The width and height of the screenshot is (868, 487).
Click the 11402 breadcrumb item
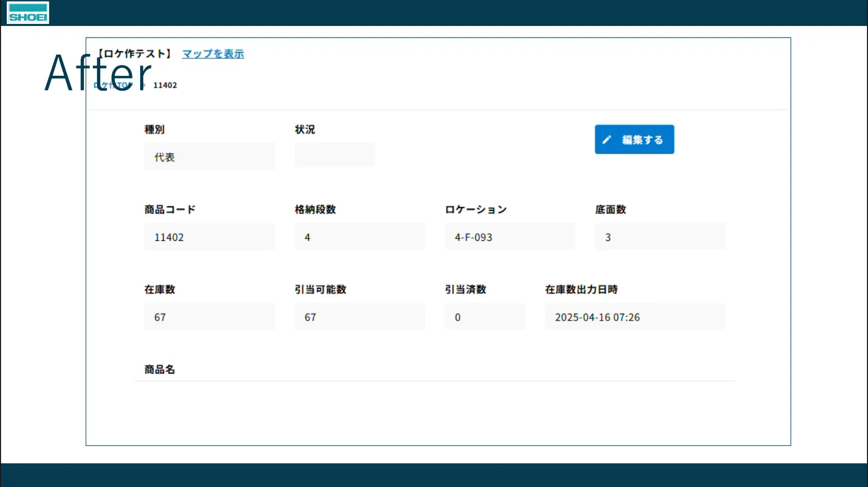pos(165,86)
